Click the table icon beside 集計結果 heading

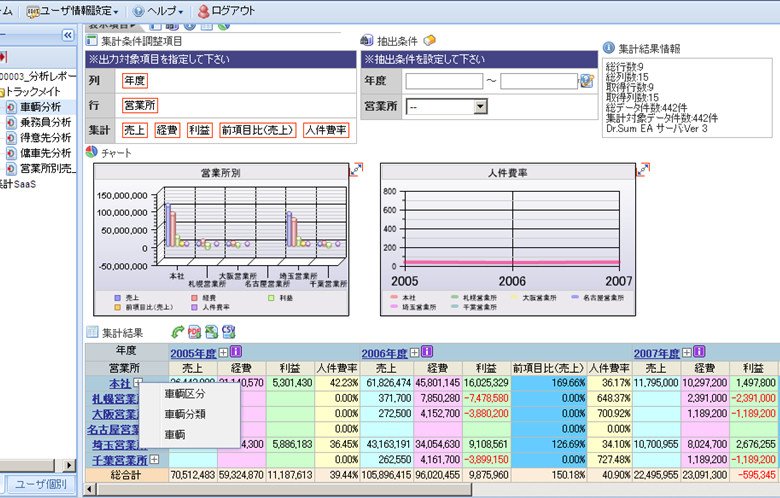coord(92,332)
